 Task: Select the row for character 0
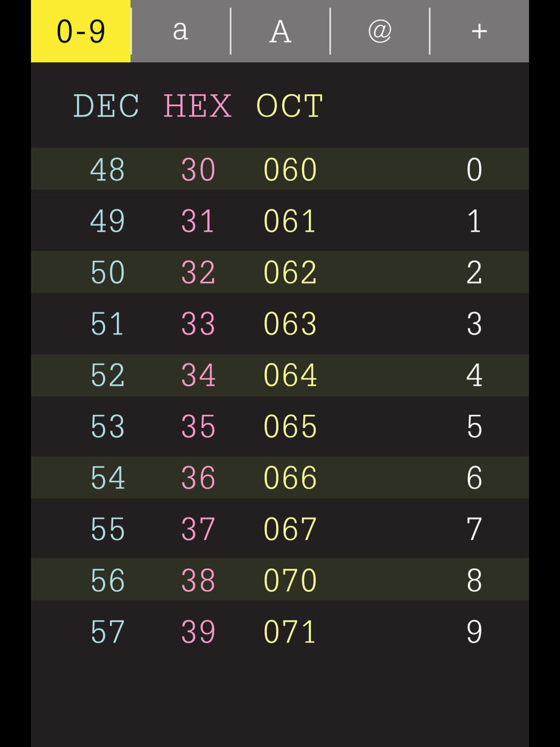280,169
